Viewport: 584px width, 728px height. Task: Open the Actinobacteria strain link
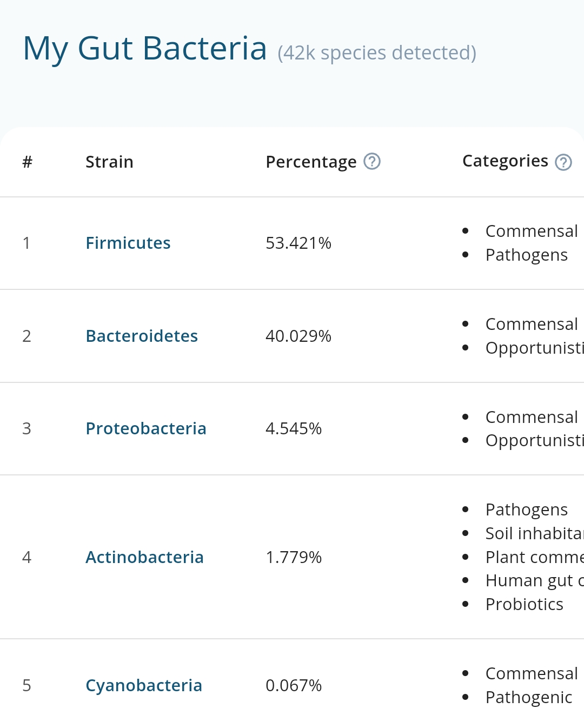(144, 557)
